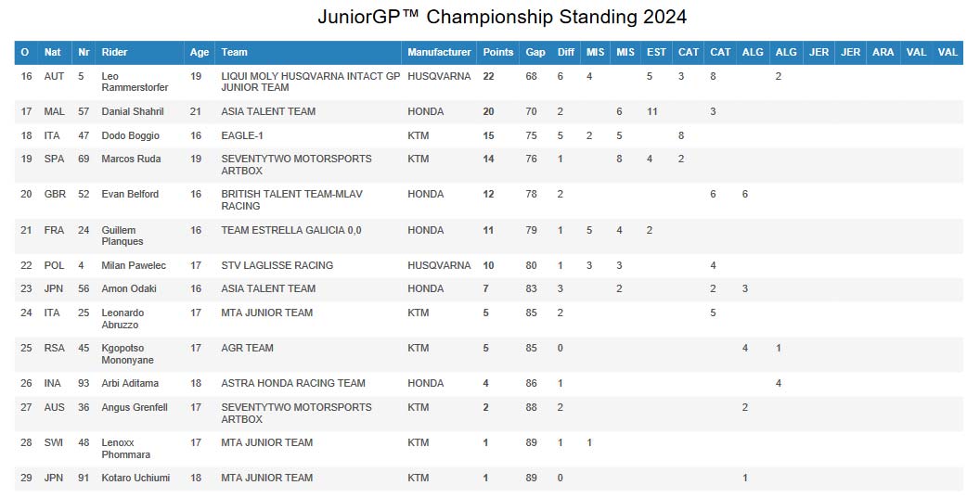Click the Gap column header
The image size is (980, 498).
(x=535, y=52)
